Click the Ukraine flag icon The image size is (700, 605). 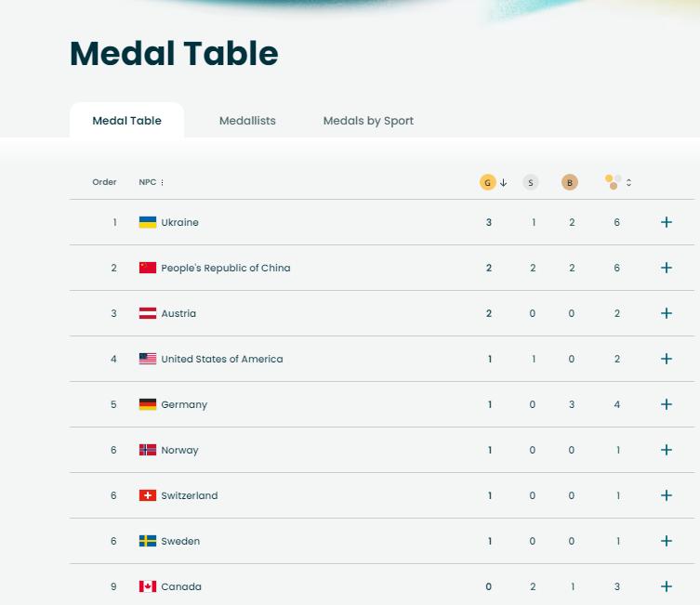[148, 222]
